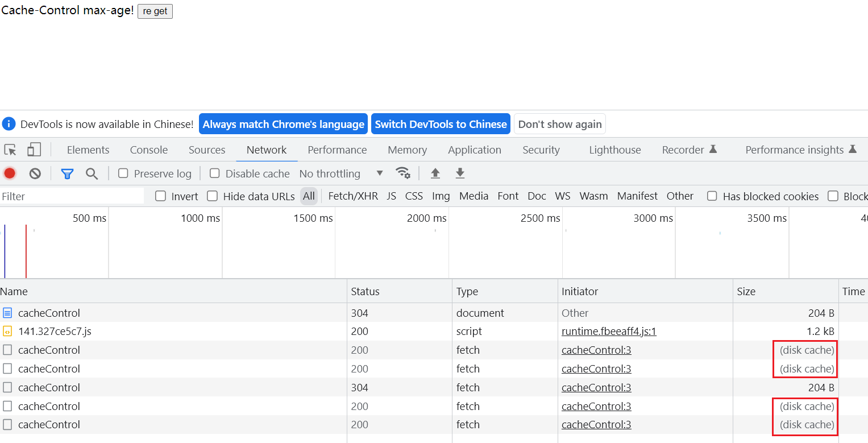Viewport: 868px width, 443px height.
Task: Open the Sources tab
Action: [x=207, y=150]
